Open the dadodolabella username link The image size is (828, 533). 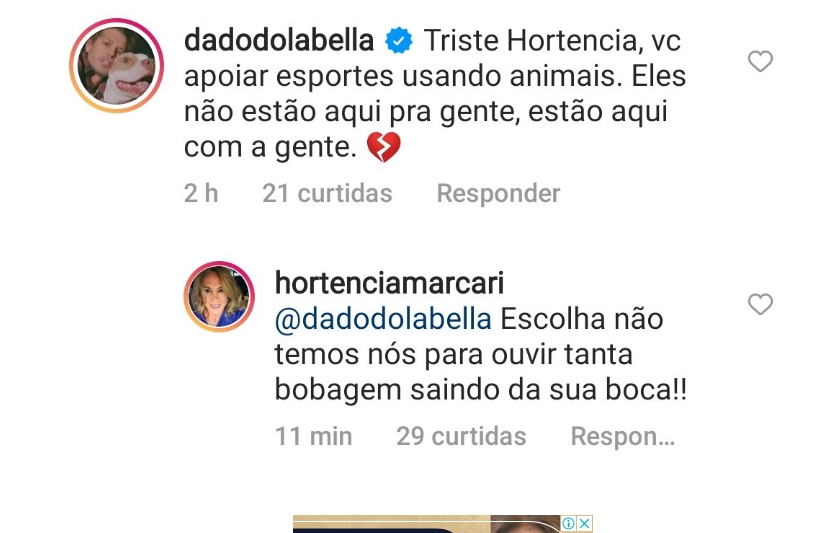click(x=279, y=41)
